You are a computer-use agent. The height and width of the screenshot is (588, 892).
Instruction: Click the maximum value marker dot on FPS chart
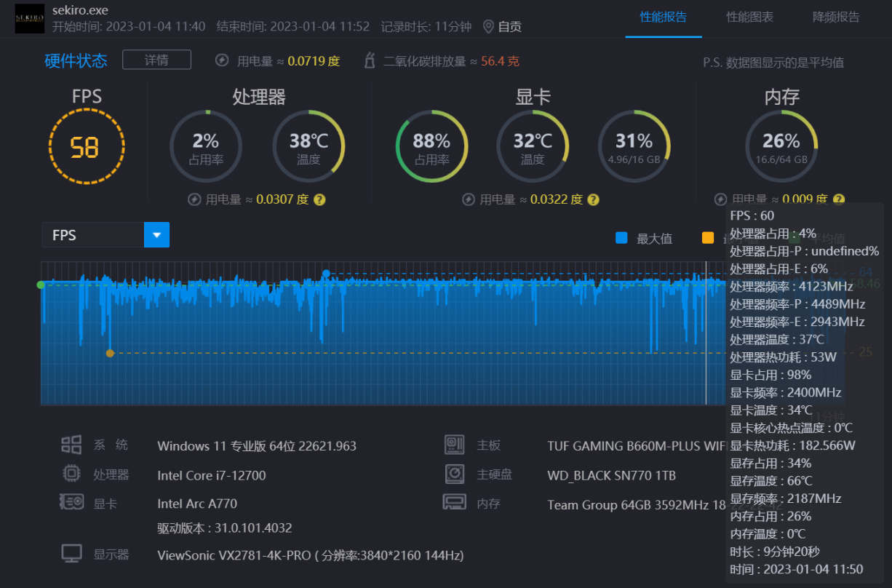[326, 274]
